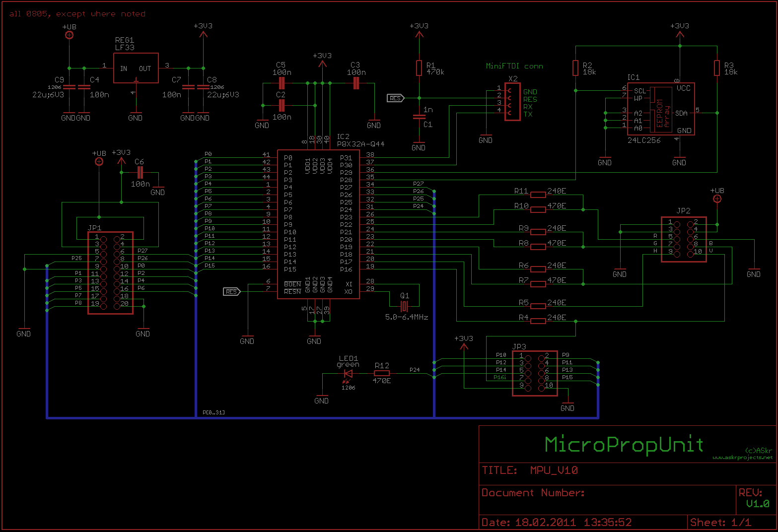
Task: Select the 'EEPROM Array' text inside IC1
Action: tap(663, 114)
